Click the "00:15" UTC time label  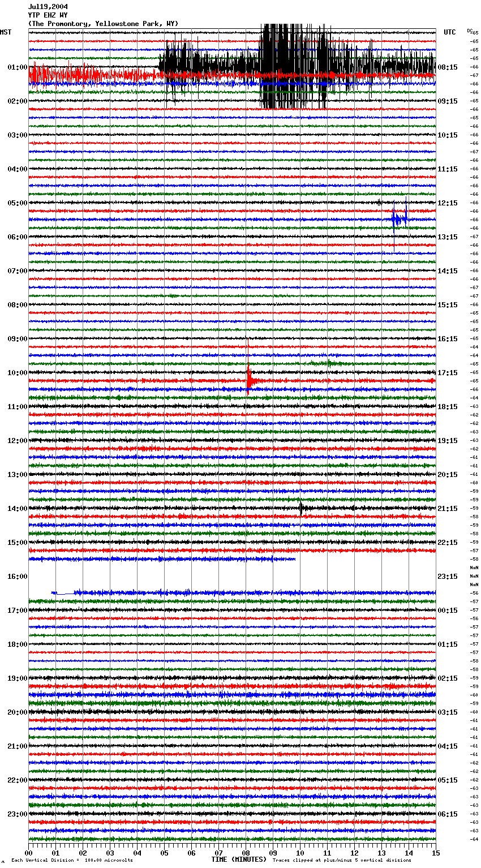click(448, 610)
